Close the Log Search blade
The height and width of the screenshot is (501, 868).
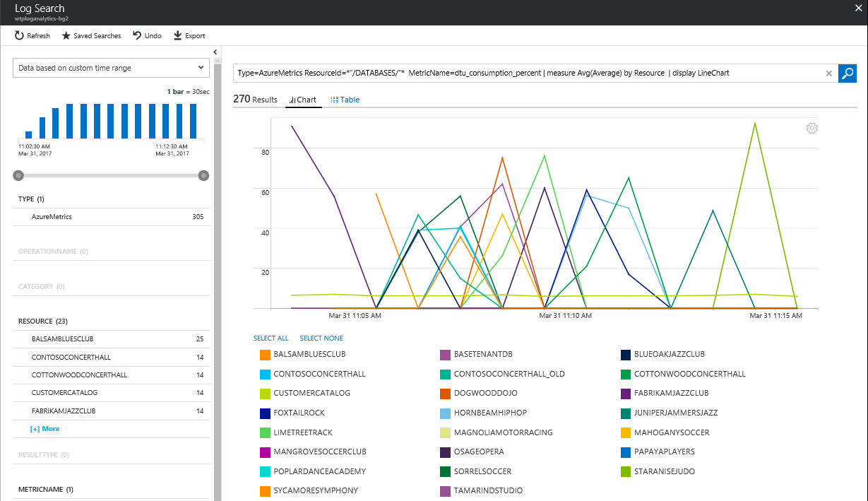click(857, 8)
